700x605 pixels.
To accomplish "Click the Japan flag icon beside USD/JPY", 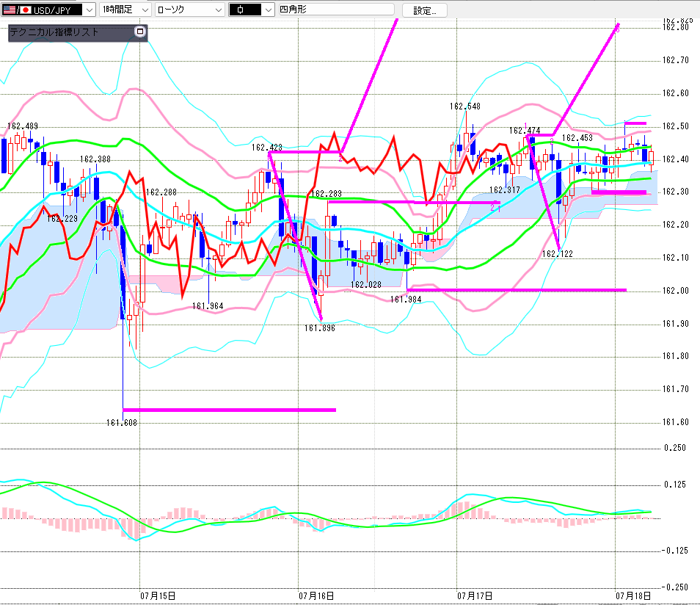I will click(26, 10).
